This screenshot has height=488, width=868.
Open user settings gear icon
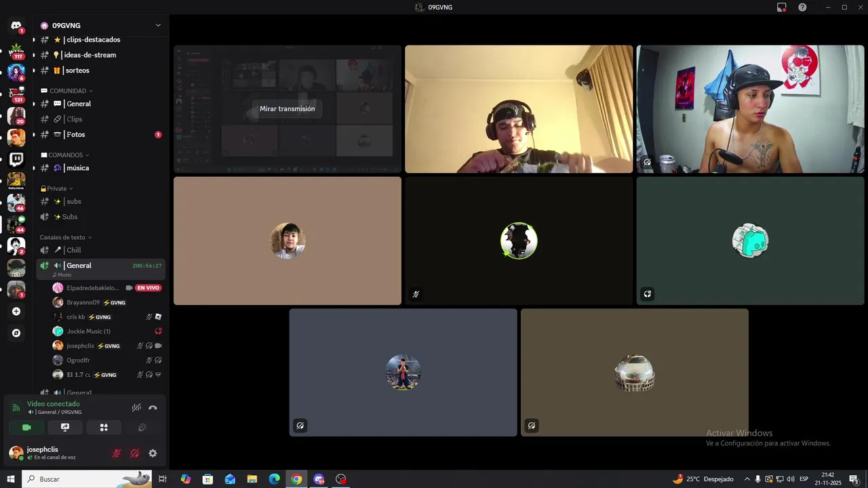point(153,453)
